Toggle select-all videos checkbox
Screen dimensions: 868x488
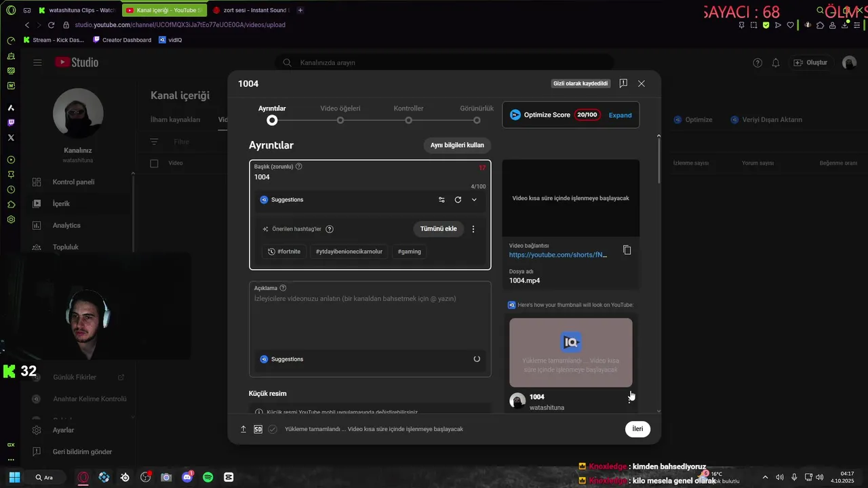(x=154, y=163)
